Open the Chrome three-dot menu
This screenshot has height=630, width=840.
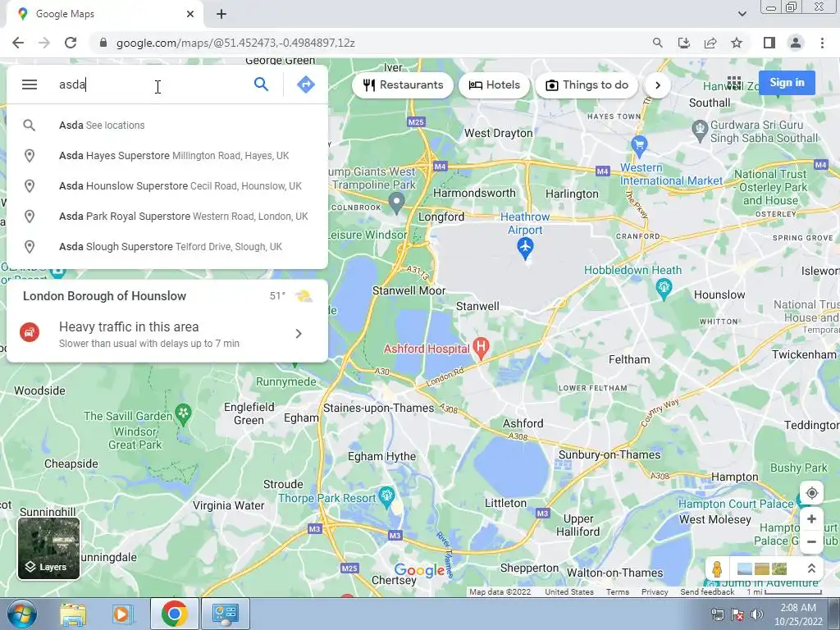[x=822, y=43]
